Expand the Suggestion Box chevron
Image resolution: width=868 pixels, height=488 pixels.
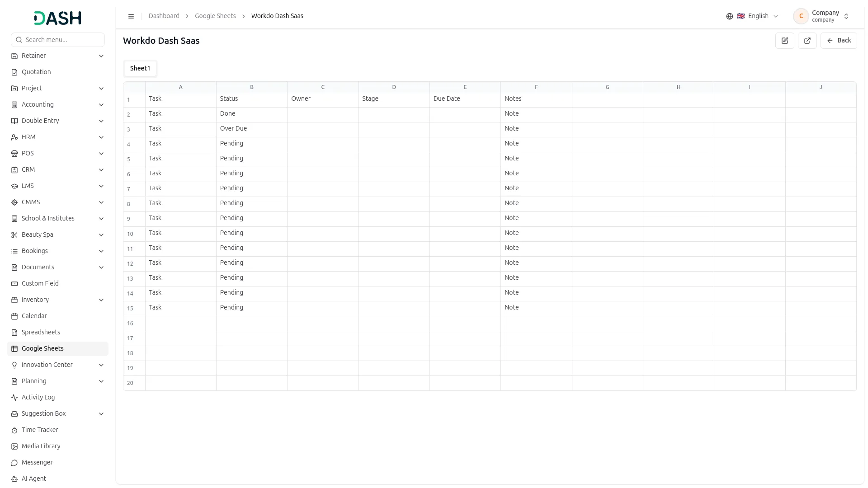(101, 414)
